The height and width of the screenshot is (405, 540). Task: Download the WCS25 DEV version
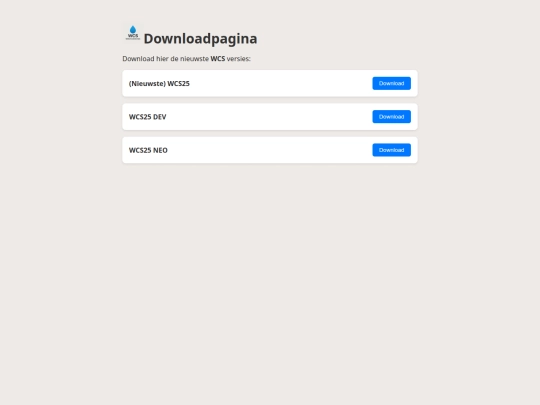391,117
